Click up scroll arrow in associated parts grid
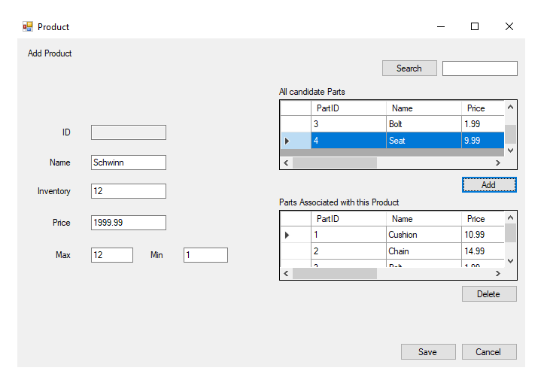The image size is (550, 392). coord(510,217)
